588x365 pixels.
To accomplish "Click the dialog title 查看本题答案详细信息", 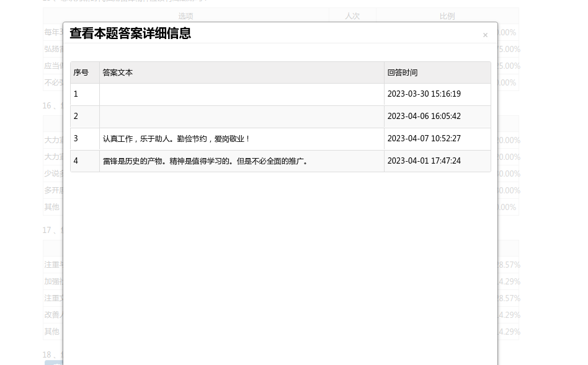I will coord(130,33).
